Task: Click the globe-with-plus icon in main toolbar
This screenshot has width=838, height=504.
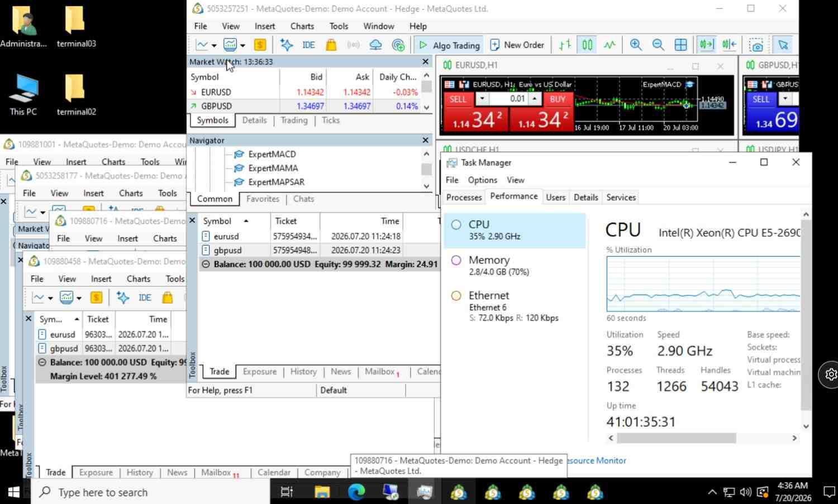Action: coord(398,45)
